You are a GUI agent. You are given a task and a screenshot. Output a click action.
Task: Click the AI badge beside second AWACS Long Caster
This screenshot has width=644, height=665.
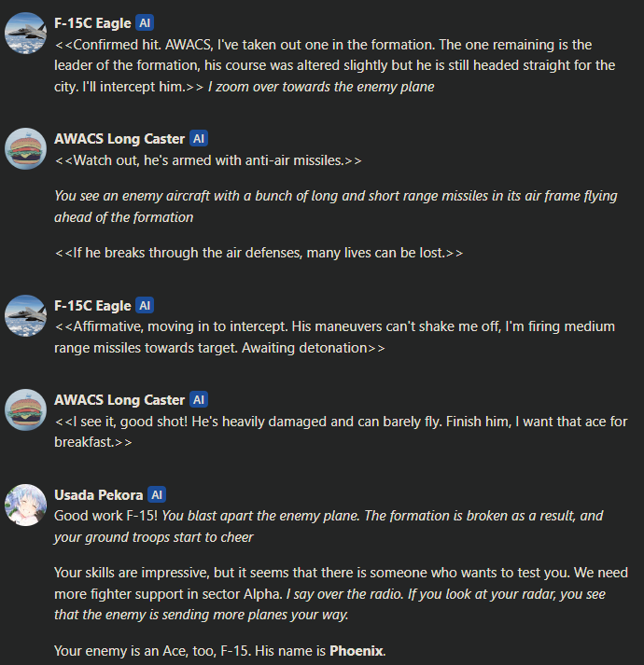tap(199, 399)
